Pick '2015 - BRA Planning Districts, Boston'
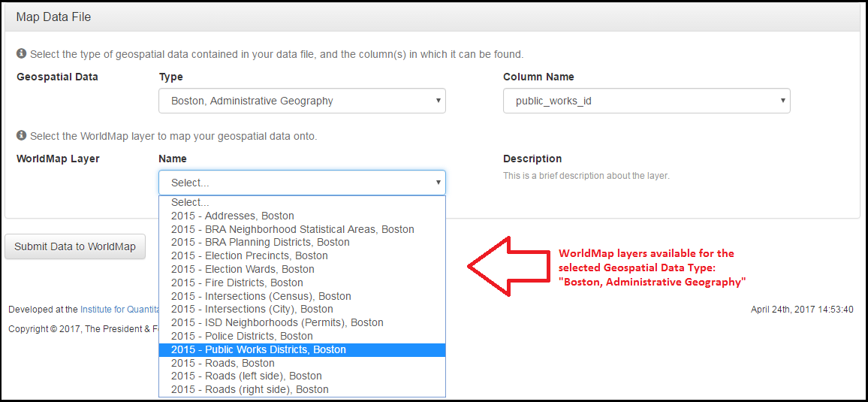Image resolution: width=868 pixels, height=402 pixels. [x=260, y=242]
